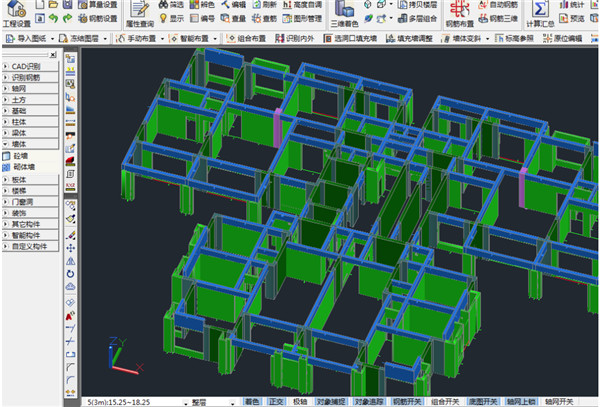Open 装饰 category
Image resolution: width=600 pixels, height=407 pixels.
point(30,213)
